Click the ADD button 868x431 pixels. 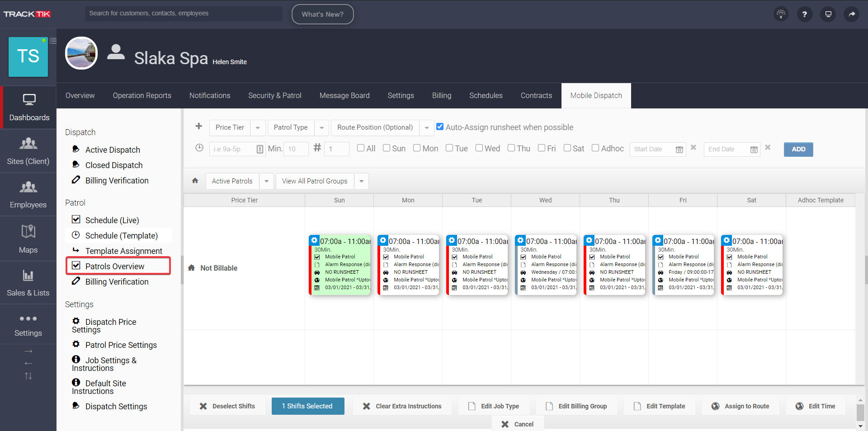(798, 149)
